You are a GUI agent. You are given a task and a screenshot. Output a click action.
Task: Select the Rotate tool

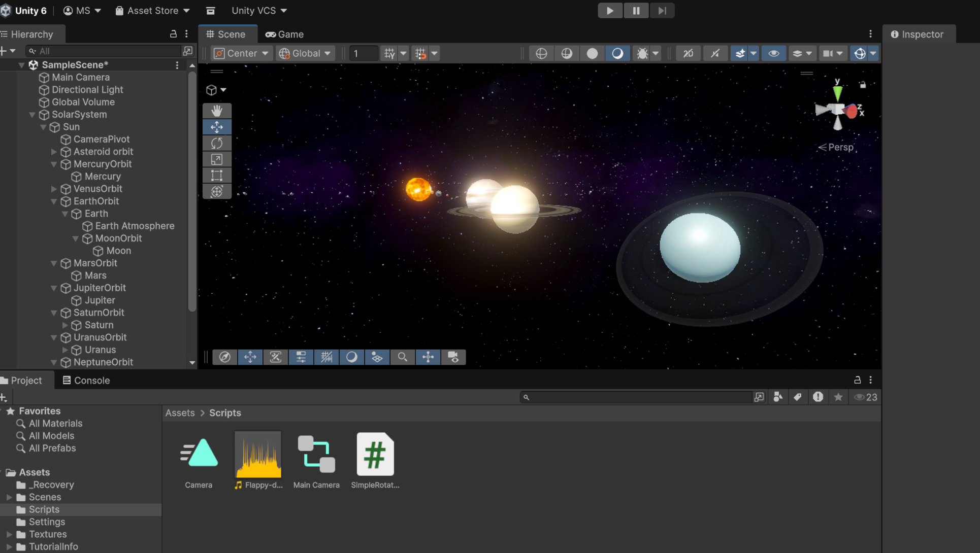coord(217,143)
